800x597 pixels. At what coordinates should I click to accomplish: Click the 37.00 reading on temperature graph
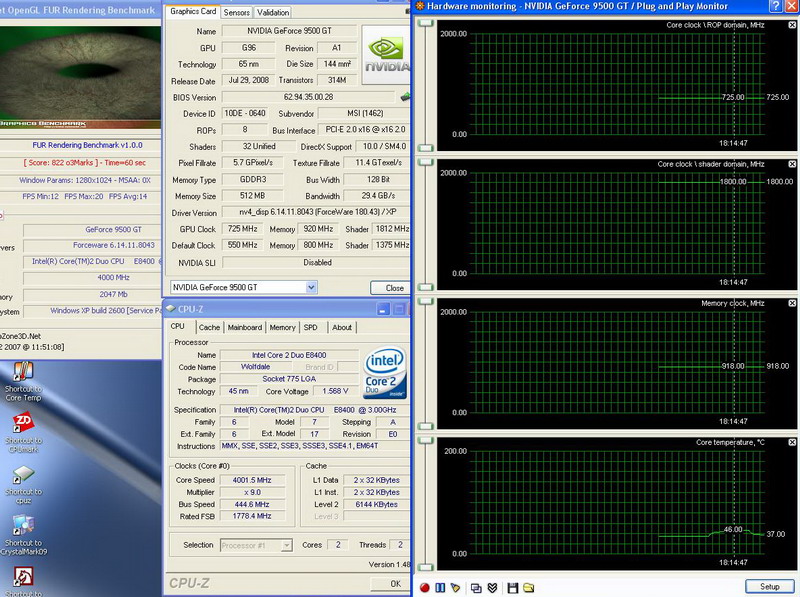click(x=776, y=534)
